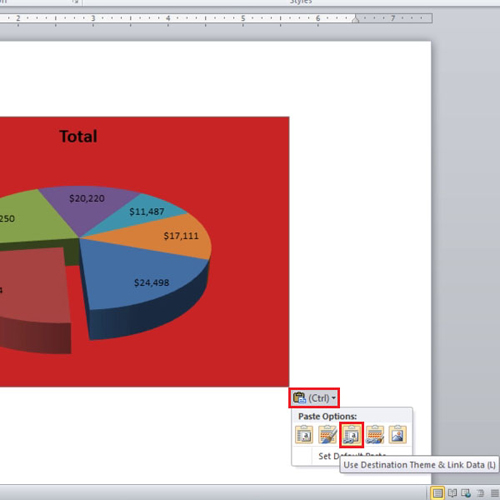This screenshot has width=500, height=500.
Task: Toggle Draft view in status bar
Action: (494, 493)
